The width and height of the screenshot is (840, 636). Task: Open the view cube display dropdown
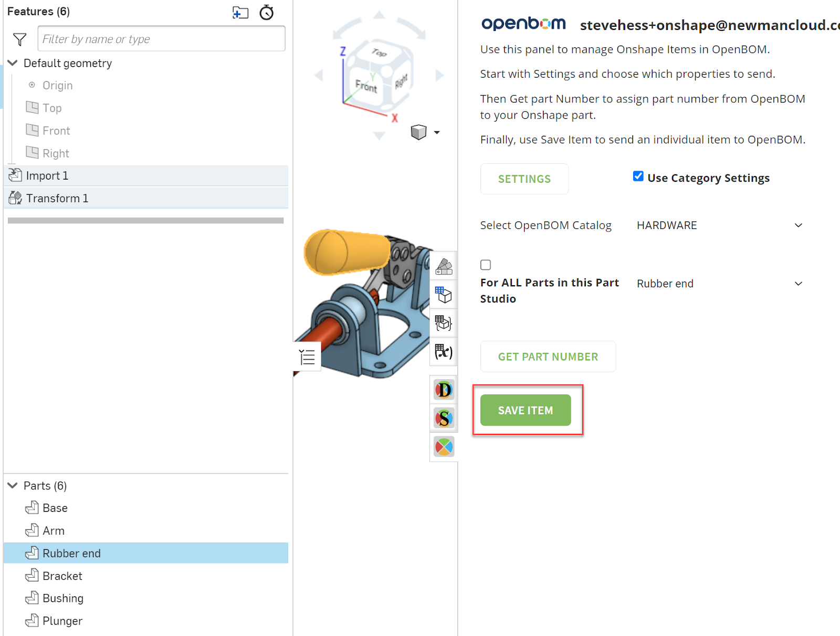[x=437, y=132]
